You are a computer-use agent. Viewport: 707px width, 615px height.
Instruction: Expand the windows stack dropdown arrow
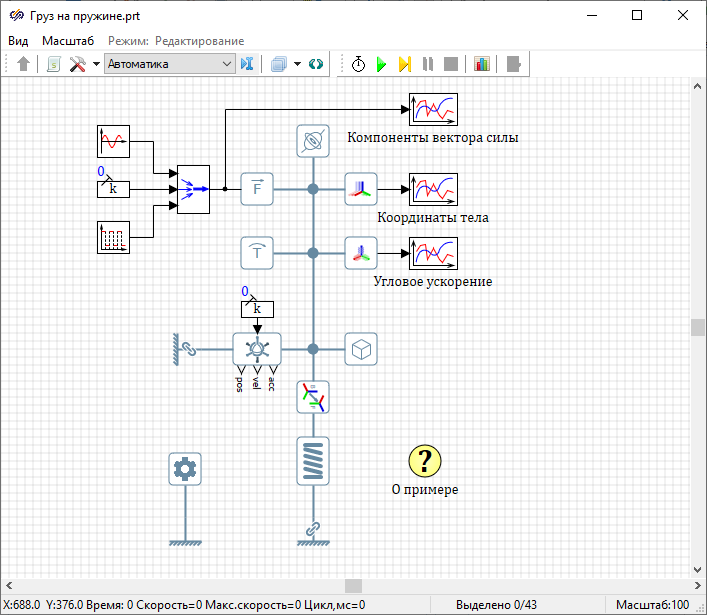click(x=297, y=64)
